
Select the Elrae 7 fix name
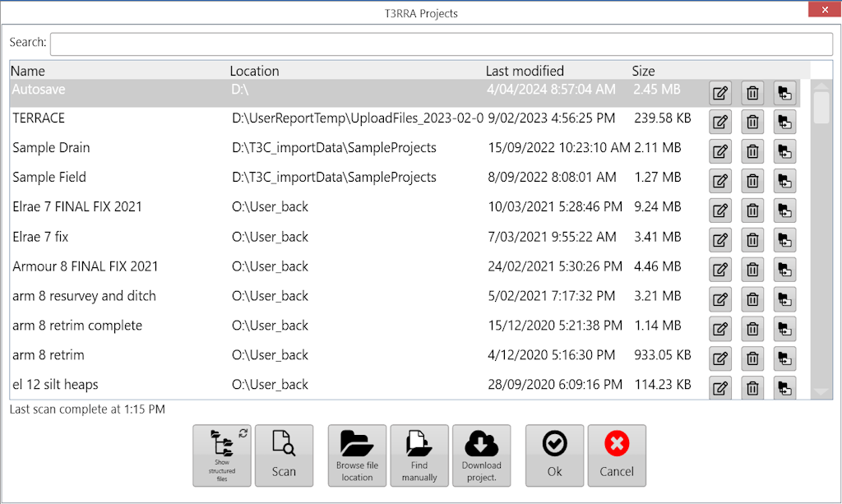click(x=40, y=237)
